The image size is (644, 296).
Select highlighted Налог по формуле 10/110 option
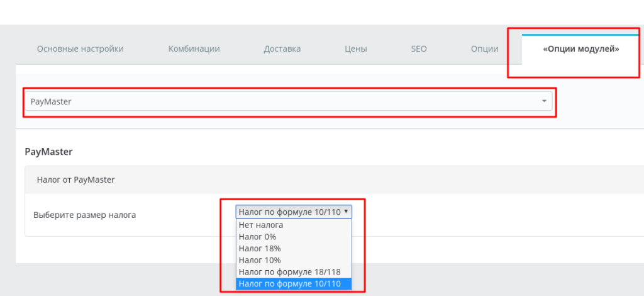(289, 284)
